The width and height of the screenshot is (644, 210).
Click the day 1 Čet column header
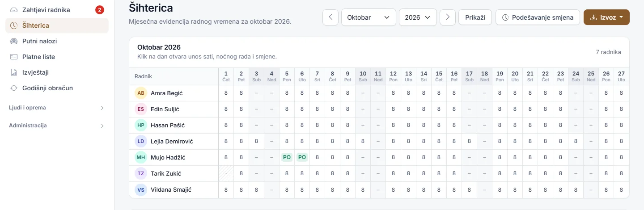click(226, 76)
